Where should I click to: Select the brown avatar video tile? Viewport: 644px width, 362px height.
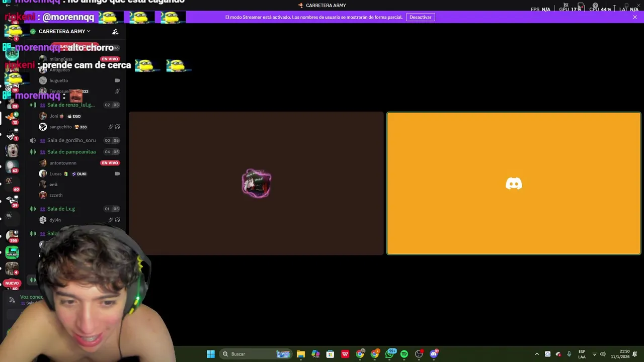pos(256,184)
